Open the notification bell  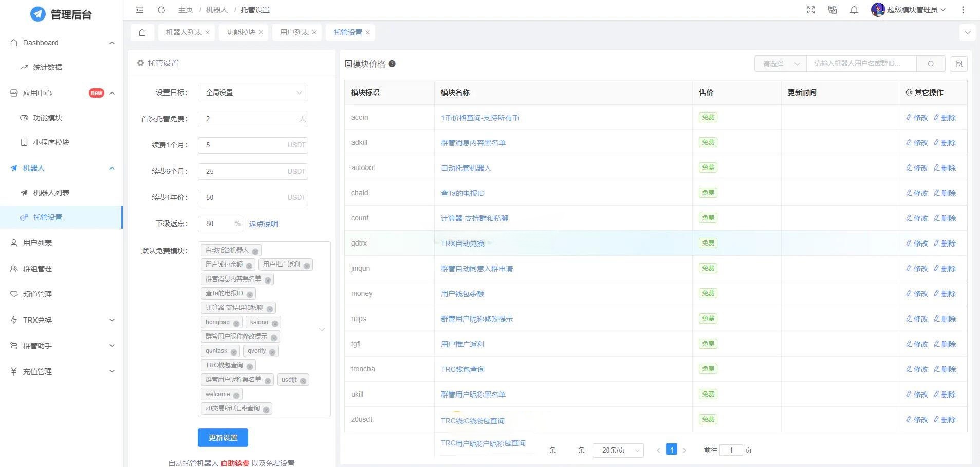click(854, 10)
